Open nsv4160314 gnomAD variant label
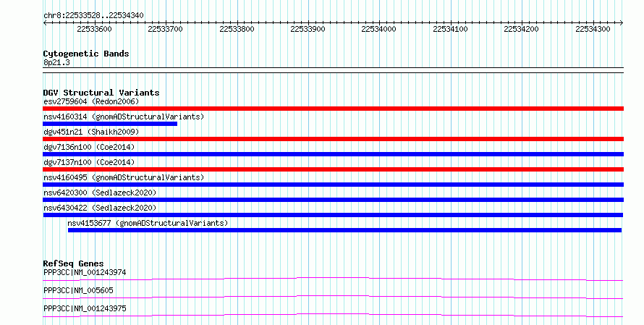 [x=124, y=117]
